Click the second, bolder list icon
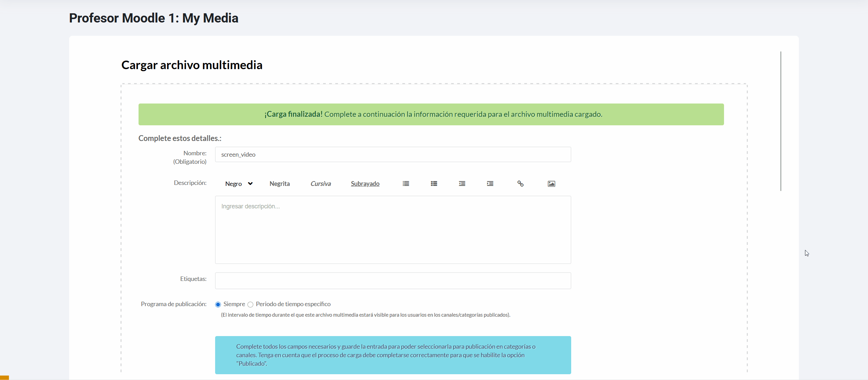The width and height of the screenshot is (868, 380). pos(434,184)
